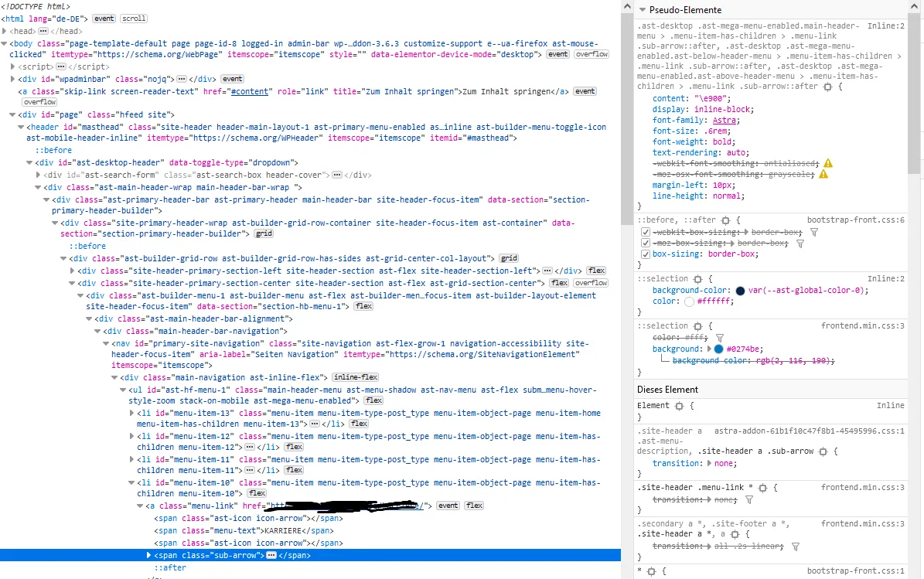
Task: Click the #0274be background color swatch
Action: [x=718, y=349]
